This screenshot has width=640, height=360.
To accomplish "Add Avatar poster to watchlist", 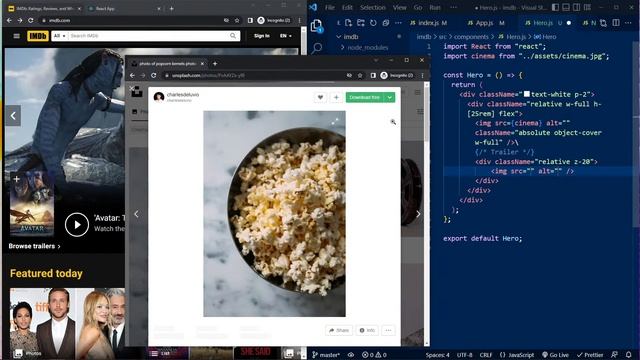I will click(x=16, y=179).
